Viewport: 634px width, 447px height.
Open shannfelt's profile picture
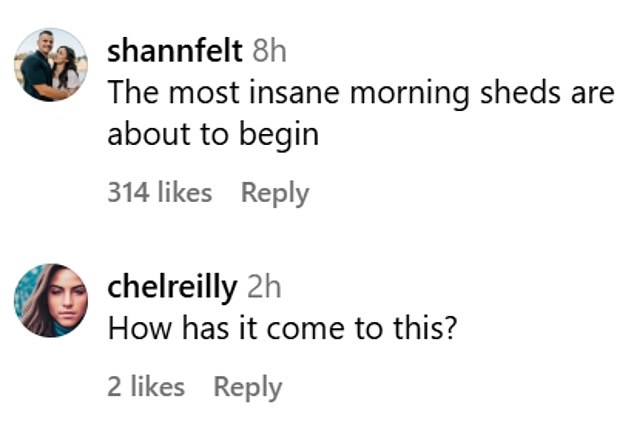click(x=50, y=65)
